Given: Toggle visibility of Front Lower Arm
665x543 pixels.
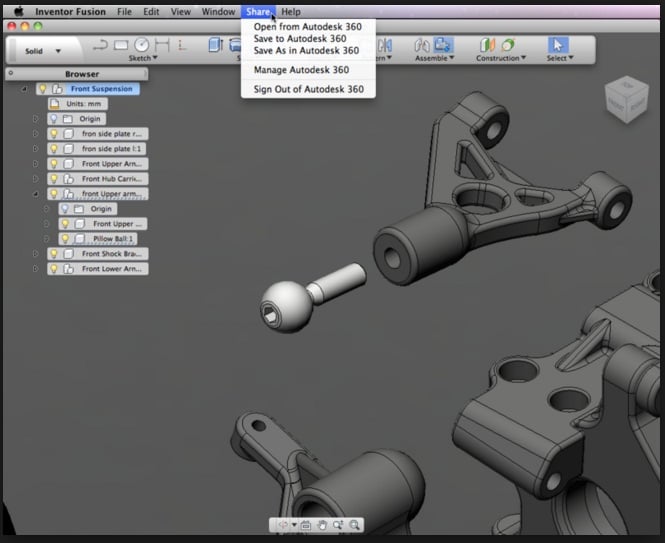Looking at the screenshot, I should [x=54, y=269].
